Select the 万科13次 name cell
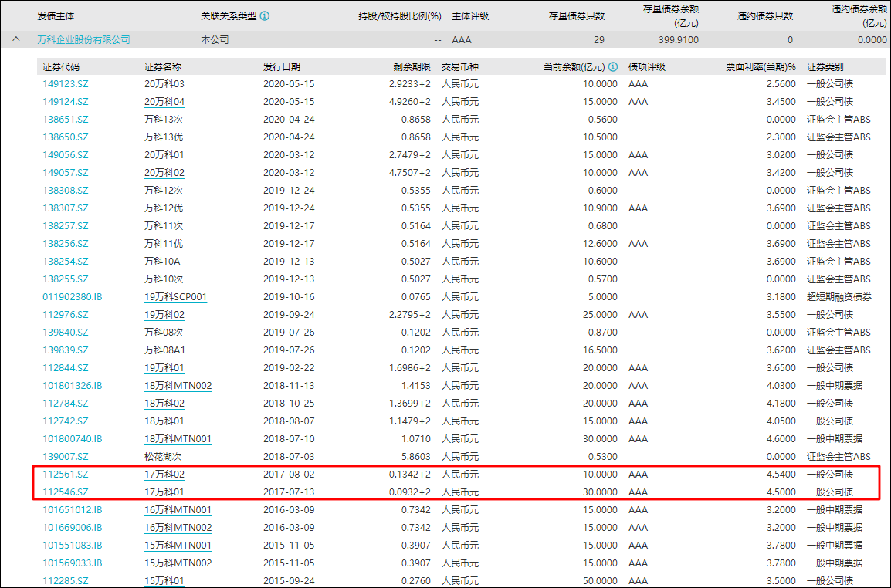891x588 pixels. coord(164,120)
